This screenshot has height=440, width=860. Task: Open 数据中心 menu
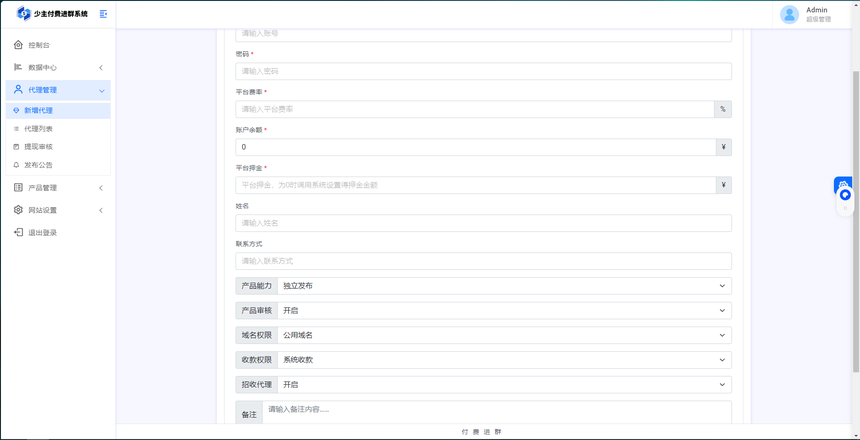tap(58, 67)
